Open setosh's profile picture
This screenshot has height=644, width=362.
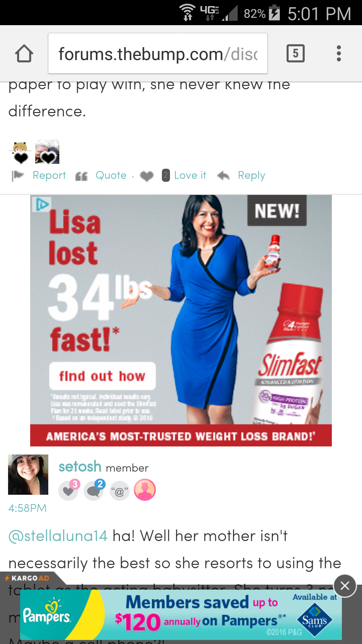click(x=28, y=475)
